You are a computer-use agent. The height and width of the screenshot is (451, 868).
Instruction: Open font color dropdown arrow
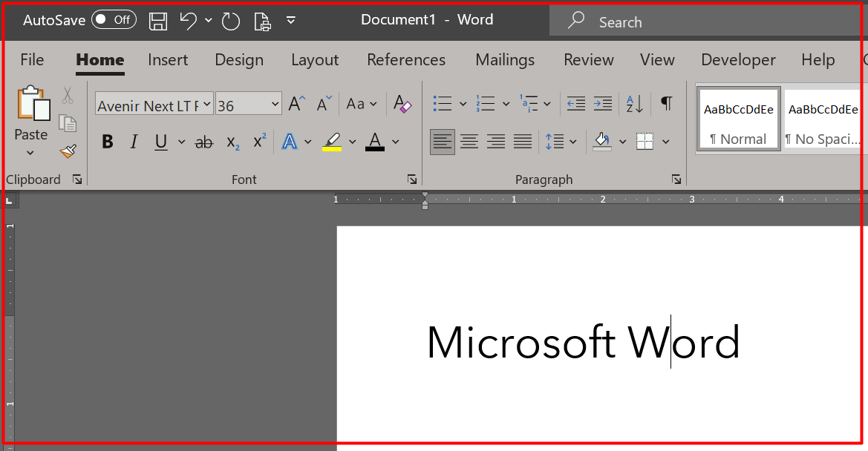click(x=395, y=142)
